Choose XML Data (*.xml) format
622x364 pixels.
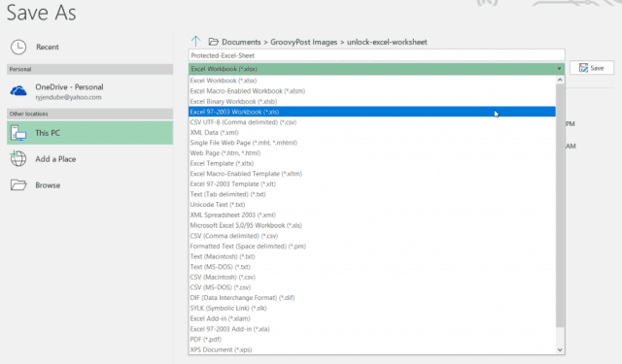[x=372, y=132]
